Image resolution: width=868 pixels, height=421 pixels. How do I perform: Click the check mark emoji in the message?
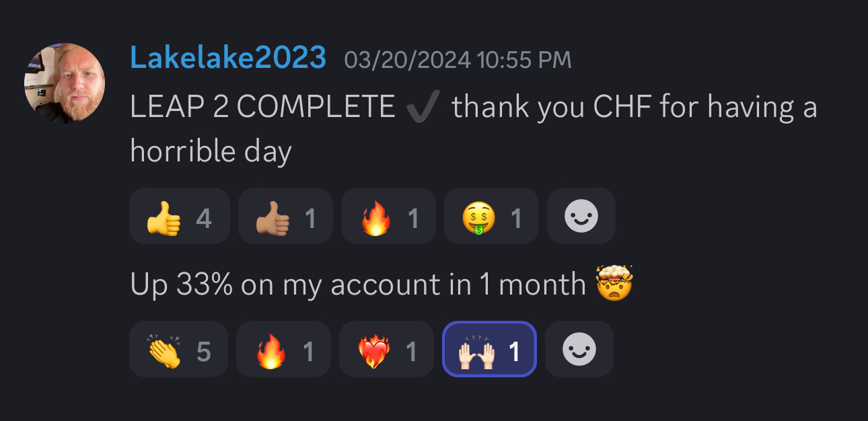[x=423, y=106]
